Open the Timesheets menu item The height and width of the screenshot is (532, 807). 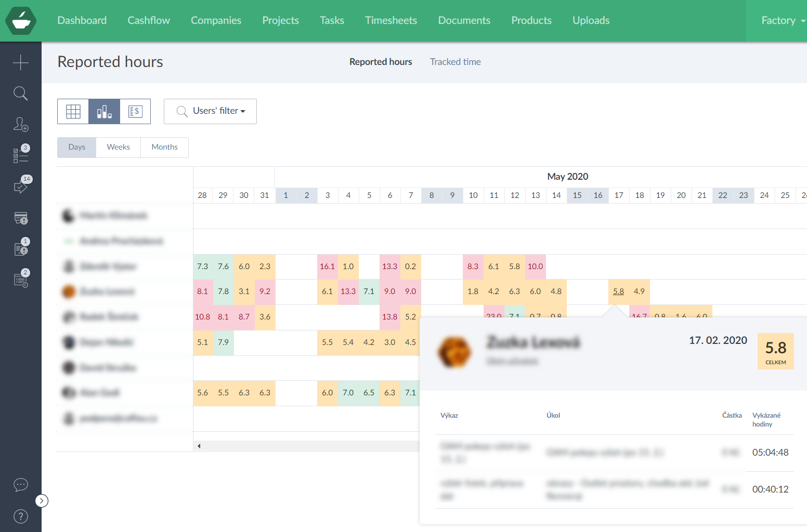[391, 21]
